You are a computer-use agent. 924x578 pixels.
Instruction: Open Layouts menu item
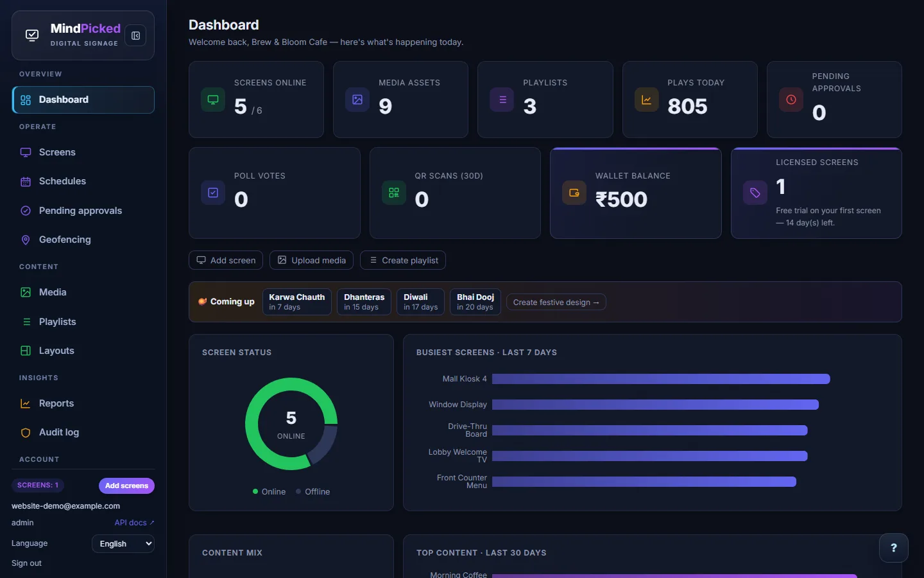point(83,351)
